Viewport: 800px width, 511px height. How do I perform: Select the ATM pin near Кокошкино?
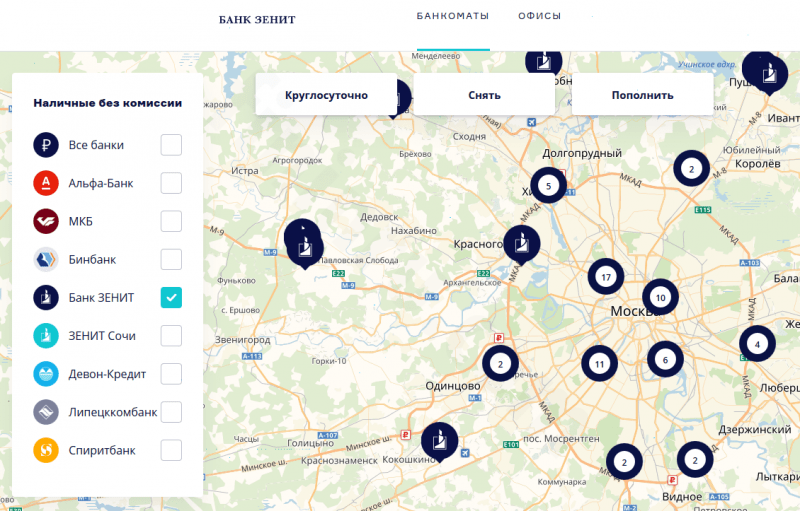click(x=439, y=441)
